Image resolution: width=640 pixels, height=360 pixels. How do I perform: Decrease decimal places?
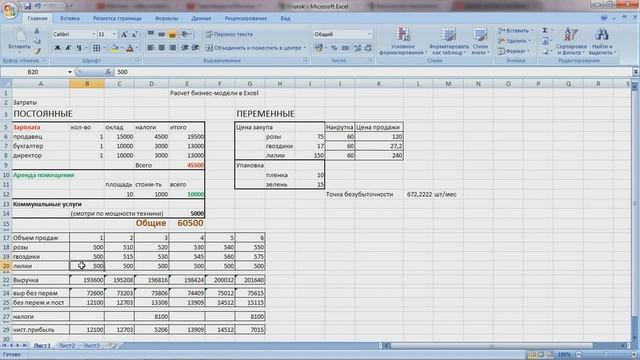pos(368,48)
